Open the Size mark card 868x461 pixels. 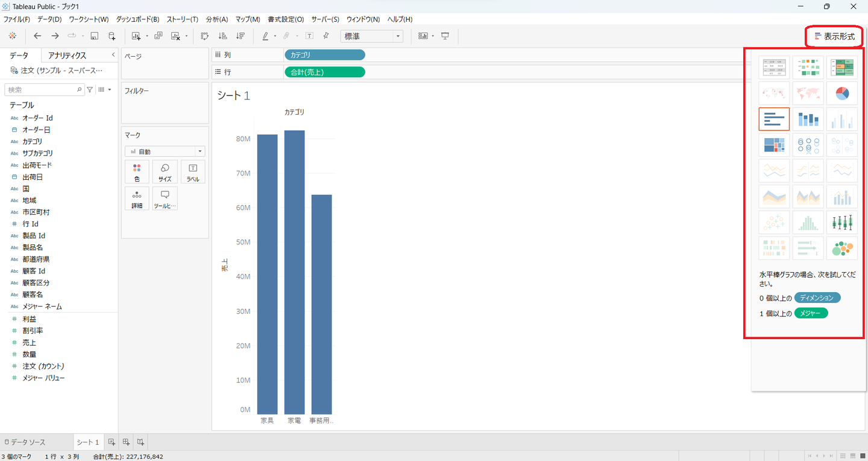pyautogui.click(x=165, y=171)
